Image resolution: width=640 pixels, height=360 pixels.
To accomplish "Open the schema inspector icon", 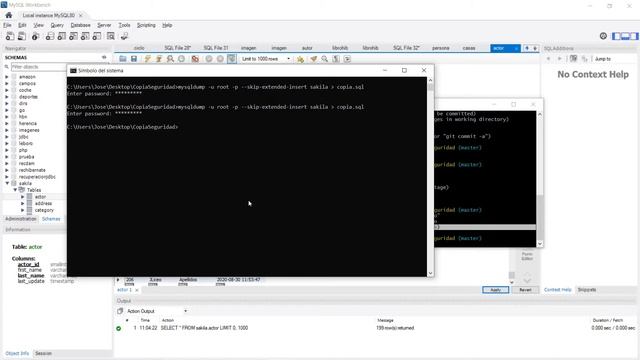I will click(36, 36).
